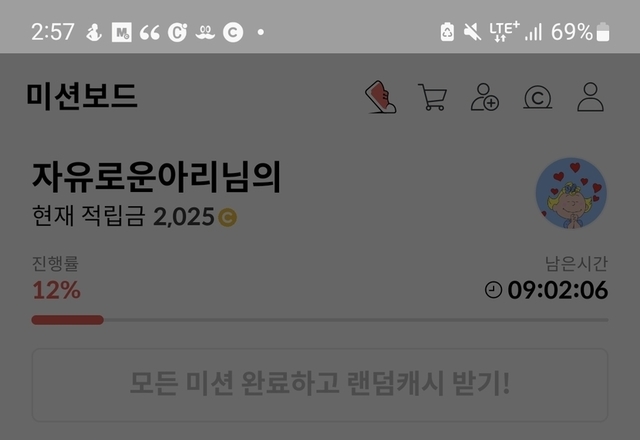Tap the clock icon beside remaining time

(x=493, y=290)
